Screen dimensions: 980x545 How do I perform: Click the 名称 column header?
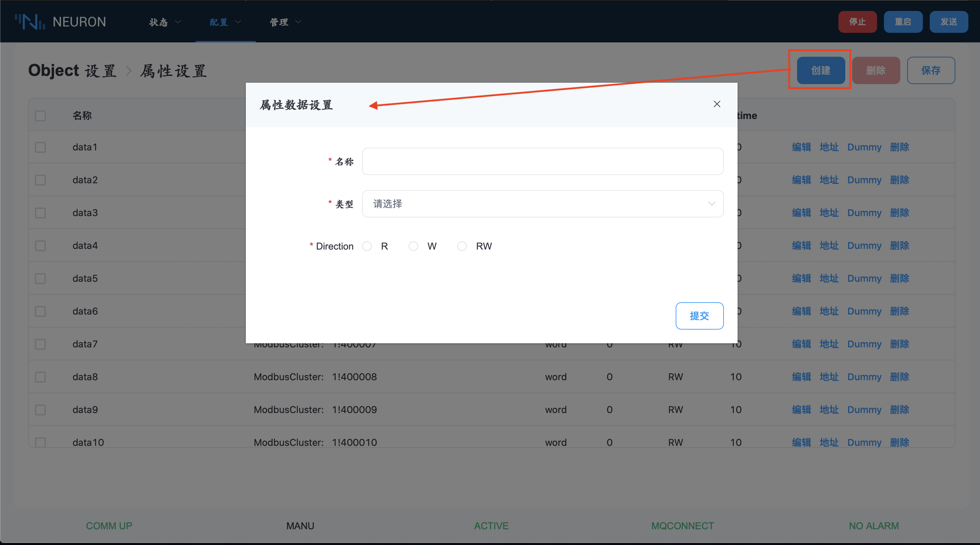[x=82, y=116]
